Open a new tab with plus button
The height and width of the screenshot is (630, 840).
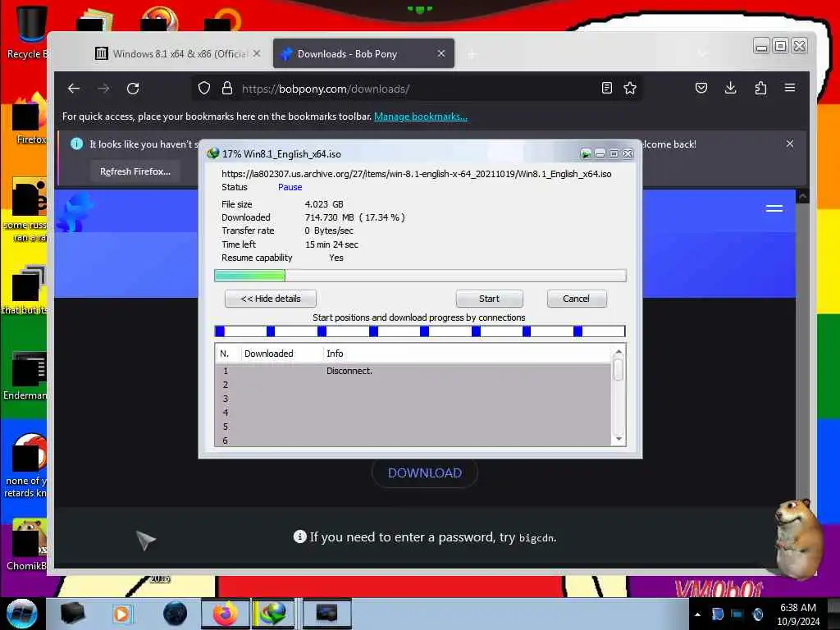(472, 54)
